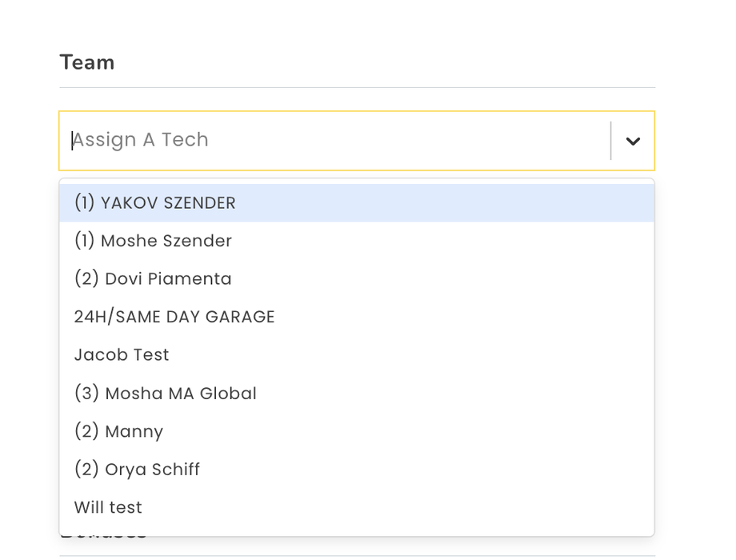Select (2) Manny from the options
This screenshot has width=736, height=560.
click(x=118, y=432)
